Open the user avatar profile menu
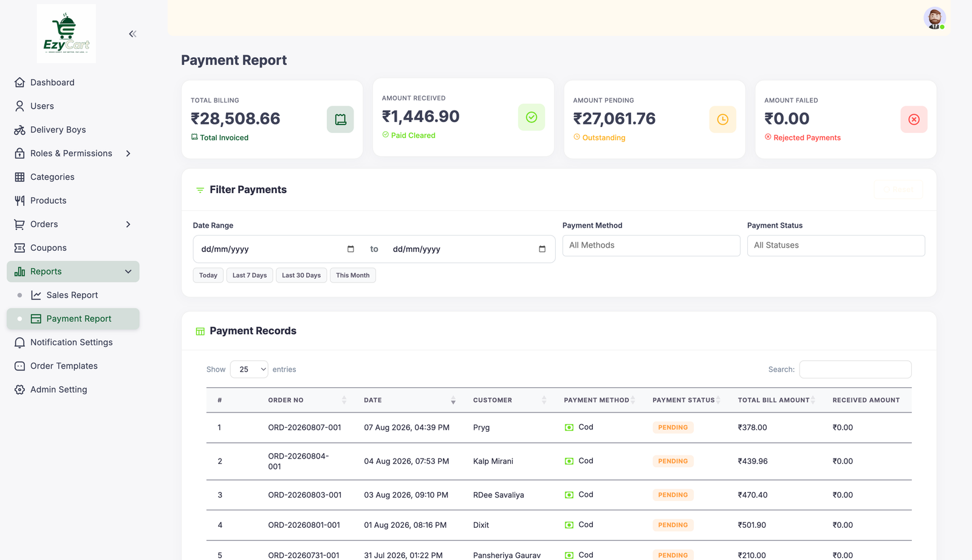The image size is (972, 560). coord(934,18)
